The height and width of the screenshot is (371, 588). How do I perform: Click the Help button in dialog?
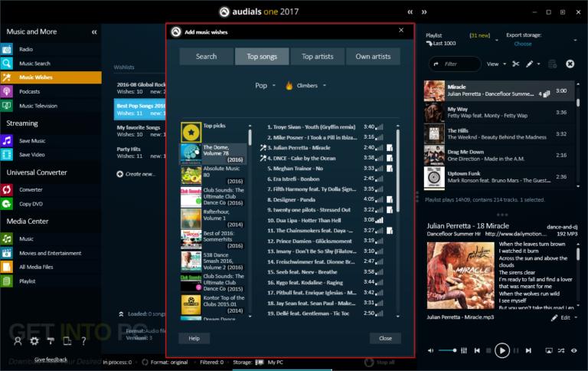pyautogui.click(x=194, y=338)
